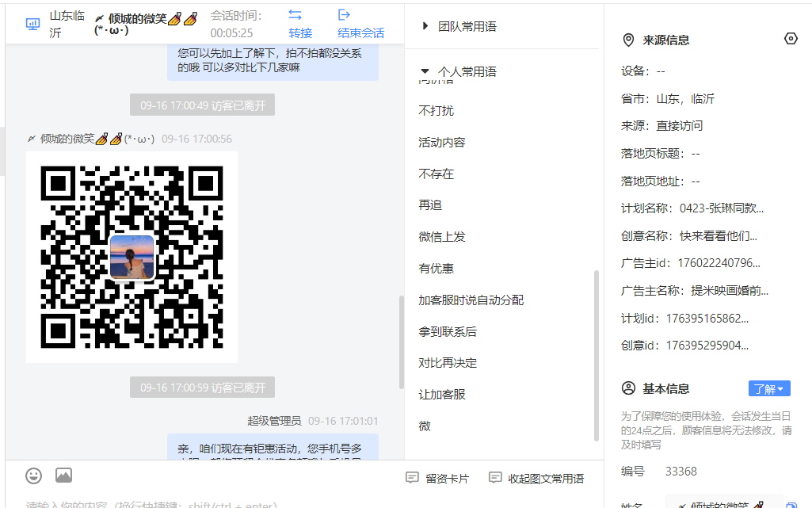Select the 再追 quick phrase
The image size is (812, 508).
point(430,205)
